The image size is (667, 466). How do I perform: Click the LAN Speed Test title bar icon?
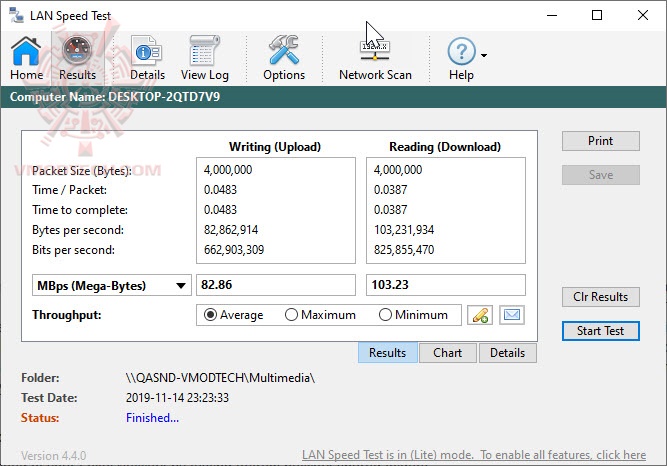17,15
